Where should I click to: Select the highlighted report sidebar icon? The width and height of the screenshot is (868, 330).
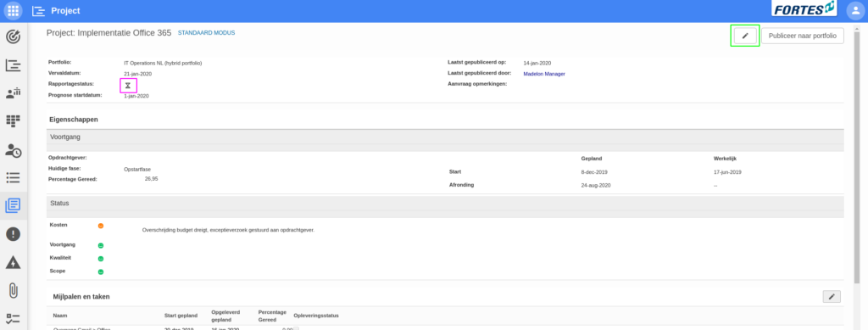pos(14,205)
